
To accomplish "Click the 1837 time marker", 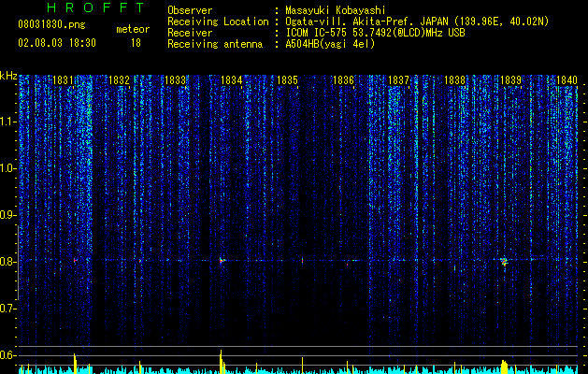I will point(398,80).
